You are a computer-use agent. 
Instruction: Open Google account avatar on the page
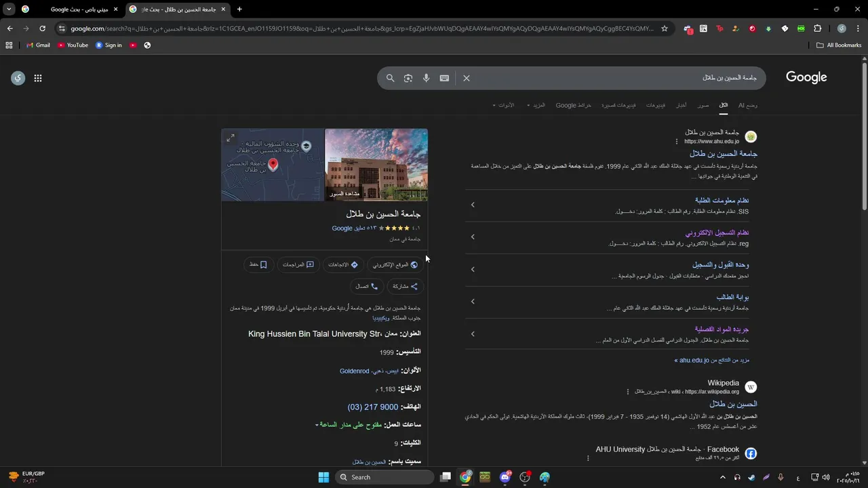coord(18,78)
